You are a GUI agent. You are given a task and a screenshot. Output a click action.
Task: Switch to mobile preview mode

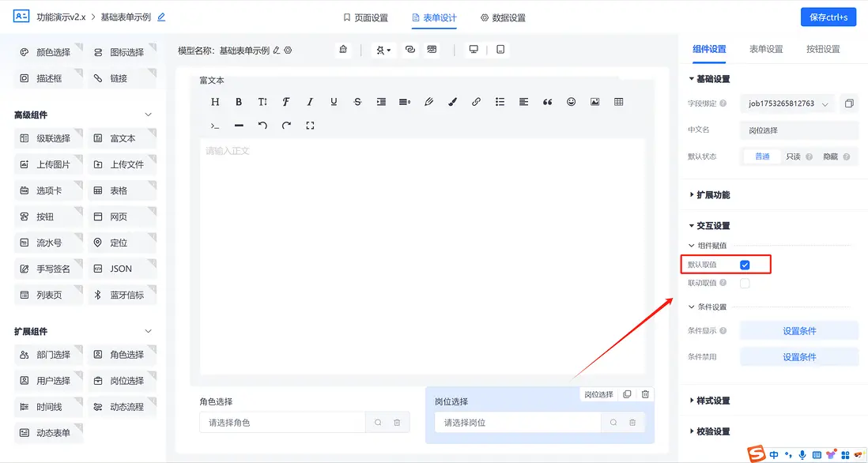500,49
